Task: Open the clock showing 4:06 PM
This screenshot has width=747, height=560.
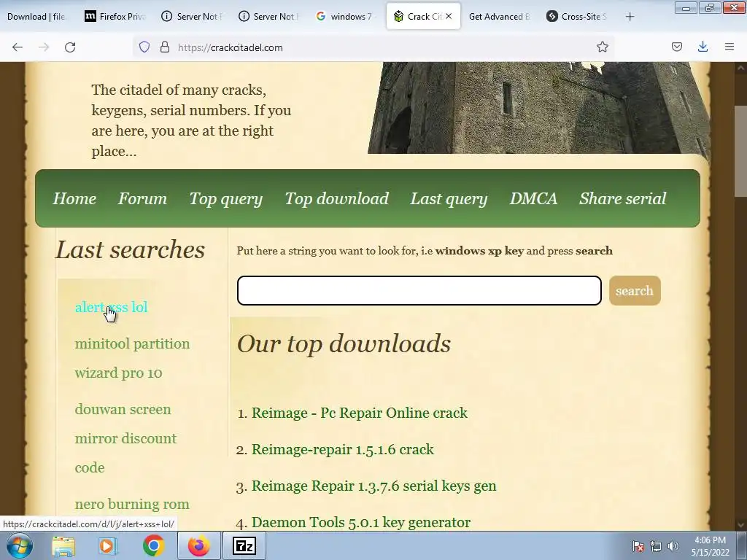Action: point(710,546)
